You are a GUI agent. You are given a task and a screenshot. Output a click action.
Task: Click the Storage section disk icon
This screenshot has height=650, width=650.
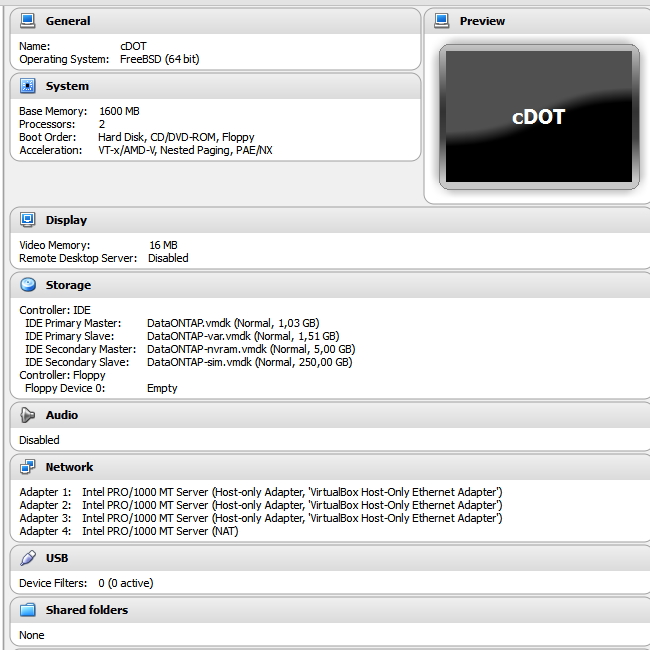(28, 285)
